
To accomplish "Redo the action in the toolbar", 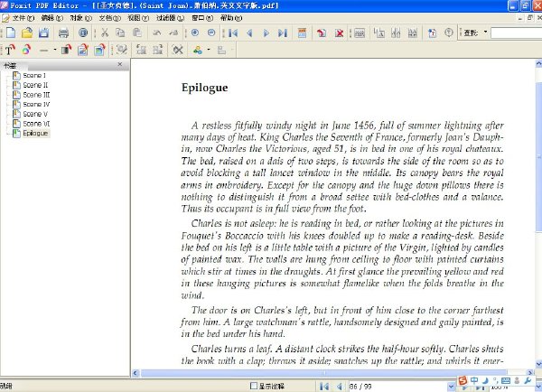I will (x=173, y=33).
